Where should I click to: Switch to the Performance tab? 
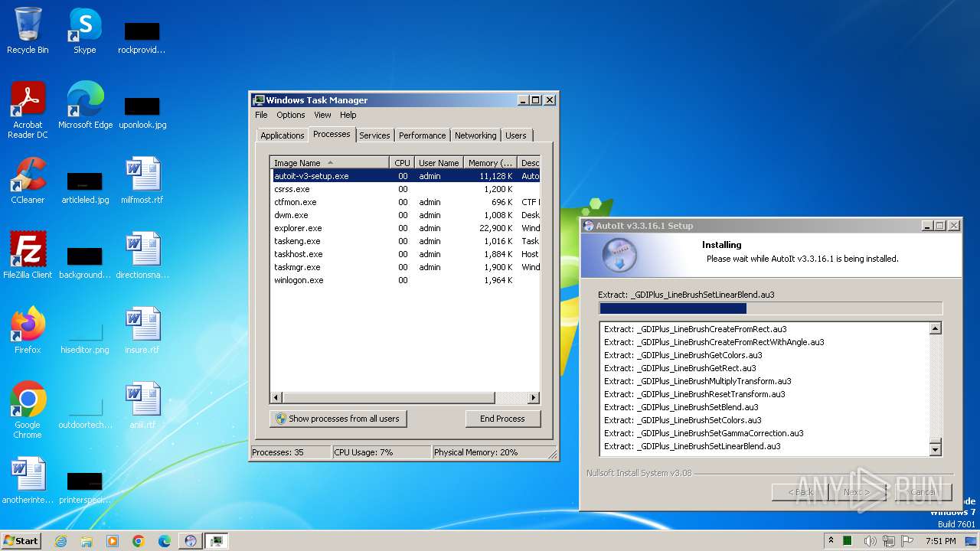(x=422, y=135)
